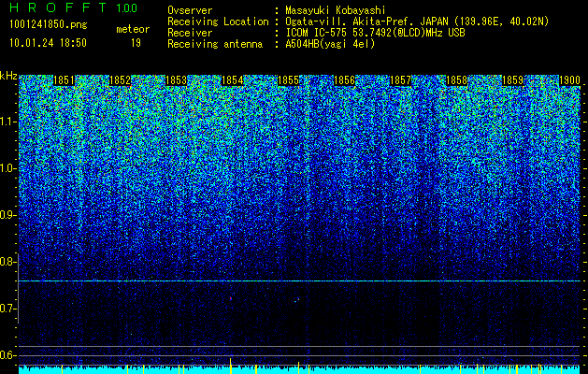Click the date stamp 10.01.24 18:50
Image resolution: width=588 pixels, height=374 pixels.
click(x=48, y=43)
